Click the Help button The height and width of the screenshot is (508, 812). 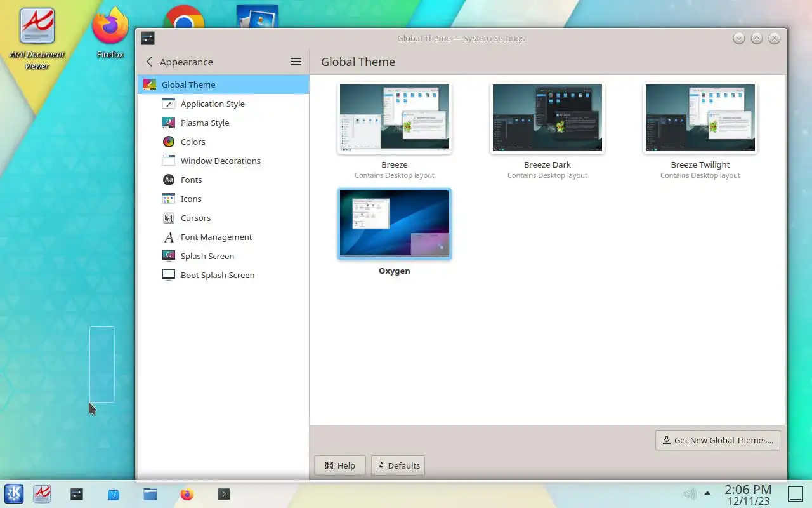click(x=340, y=465)
